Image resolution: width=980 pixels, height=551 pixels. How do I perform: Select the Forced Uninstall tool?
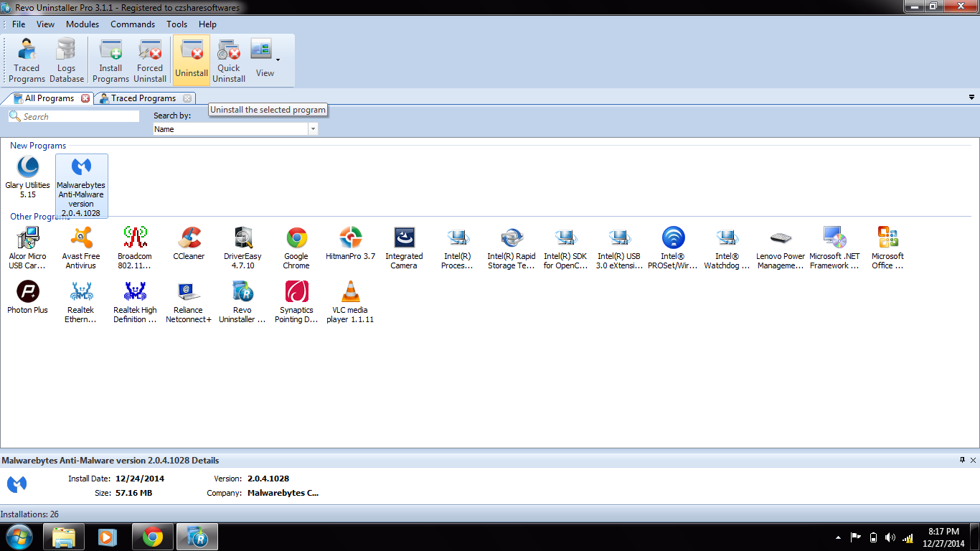150,60
